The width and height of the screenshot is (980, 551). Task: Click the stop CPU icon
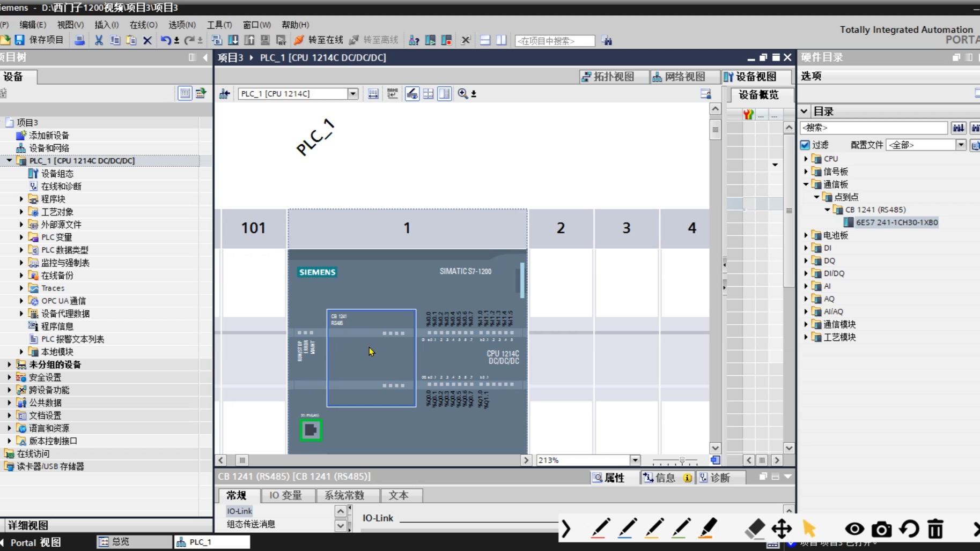(446, 40)
